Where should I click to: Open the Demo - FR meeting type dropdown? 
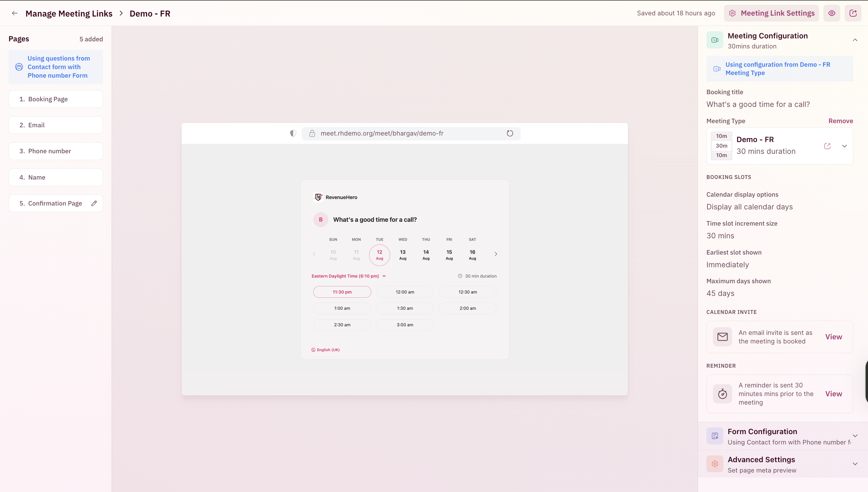click(844, 146)
